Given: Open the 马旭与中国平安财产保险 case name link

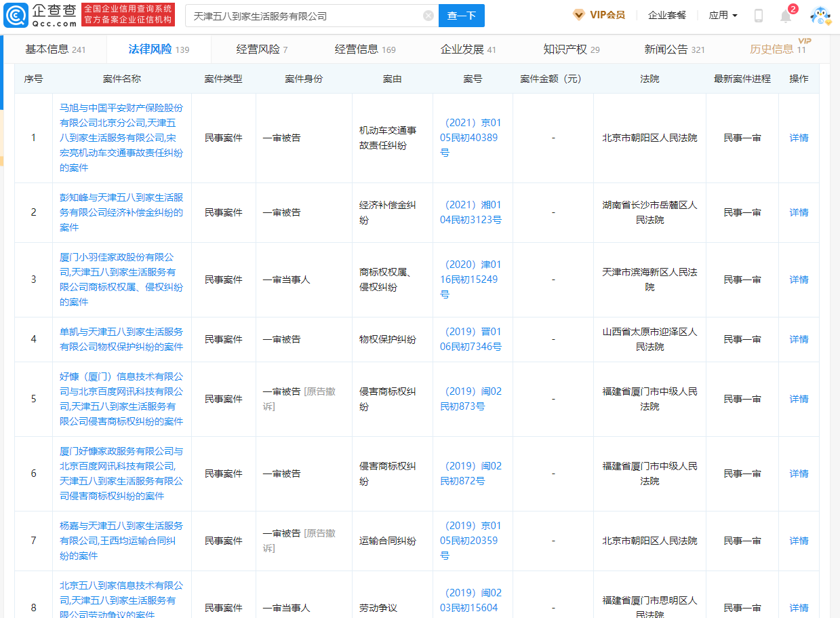Looking at the screenshot, I should [x=121, y=138].
